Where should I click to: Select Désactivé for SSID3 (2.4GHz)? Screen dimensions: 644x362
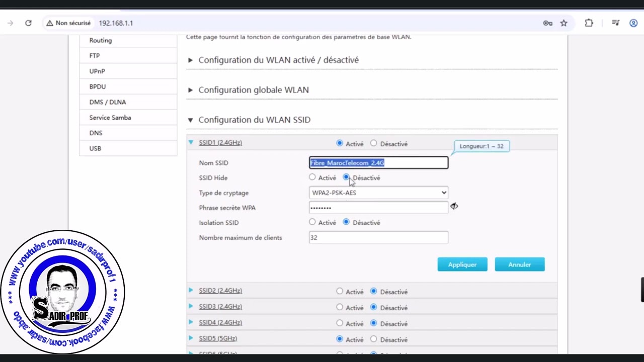pos(373,307)
